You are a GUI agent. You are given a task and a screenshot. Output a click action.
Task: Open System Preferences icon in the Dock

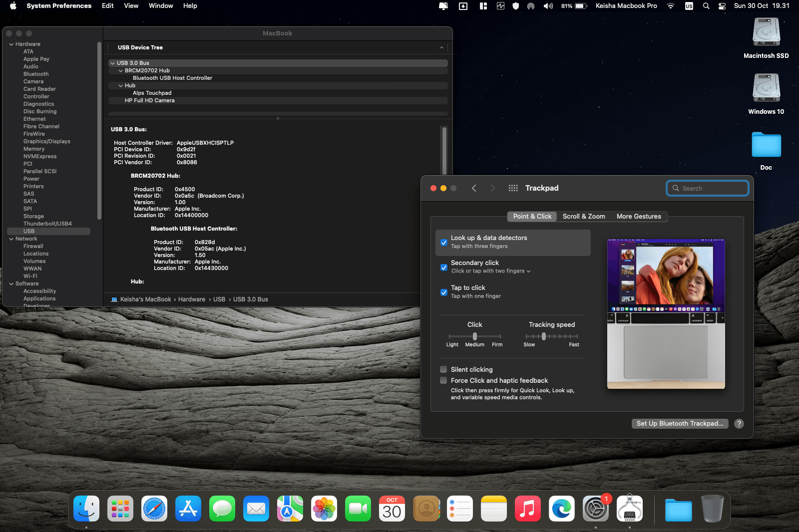coord(596,509)
